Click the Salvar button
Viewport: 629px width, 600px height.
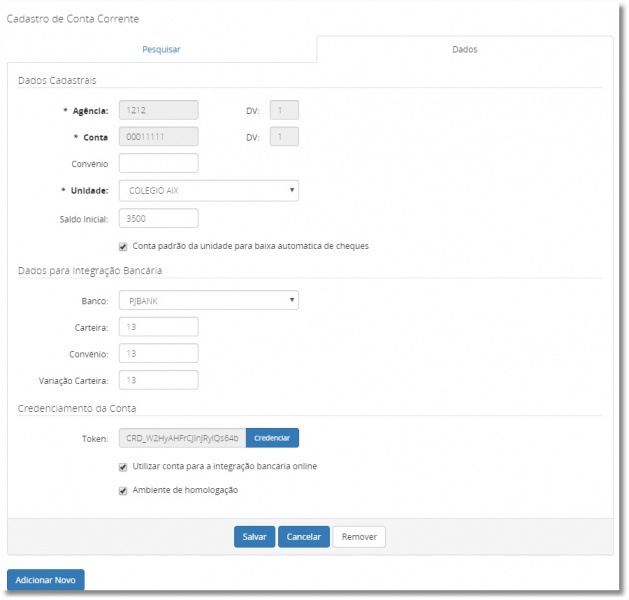click(x=254, y=537)
